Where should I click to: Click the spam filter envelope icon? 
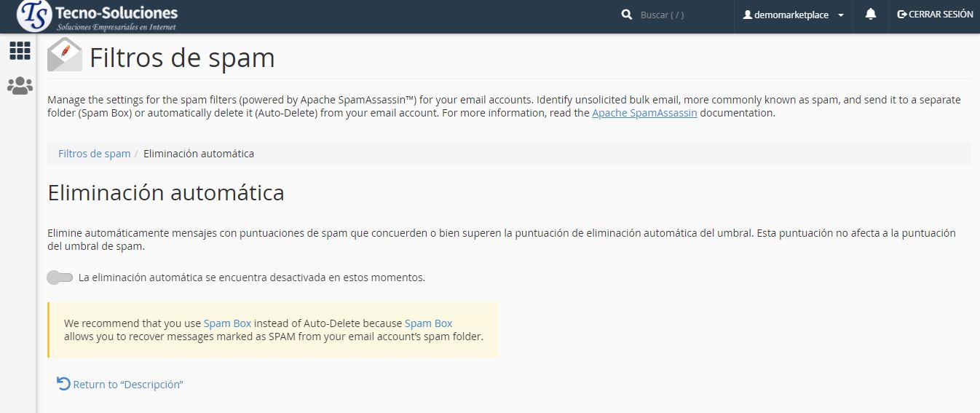point(65,55)
